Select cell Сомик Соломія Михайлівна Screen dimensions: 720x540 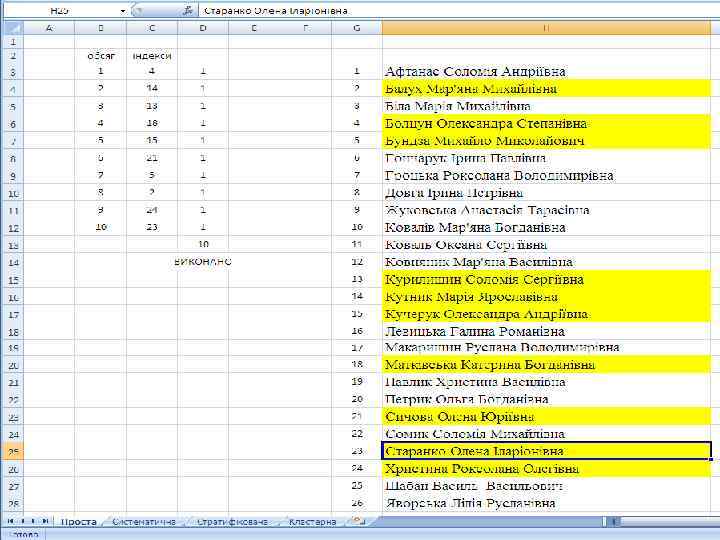click(x=546, y=434)
